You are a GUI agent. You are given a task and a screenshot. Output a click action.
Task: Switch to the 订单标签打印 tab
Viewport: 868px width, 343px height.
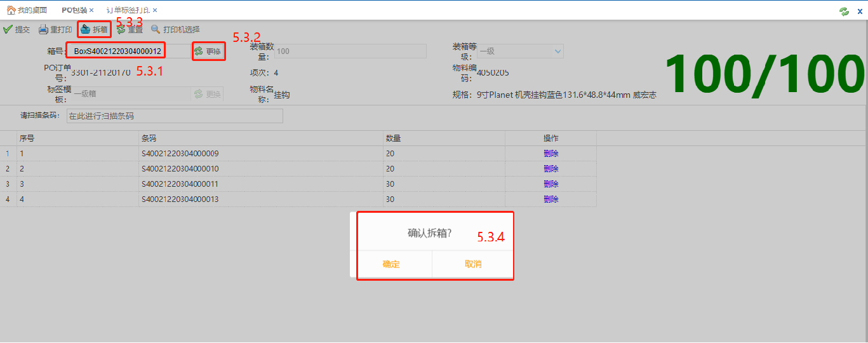coord(128,10)
